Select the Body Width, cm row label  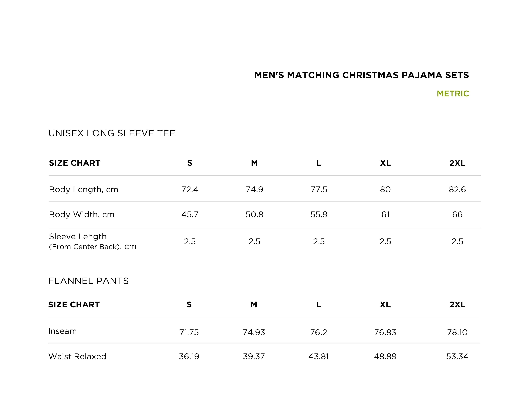point(82,214)
